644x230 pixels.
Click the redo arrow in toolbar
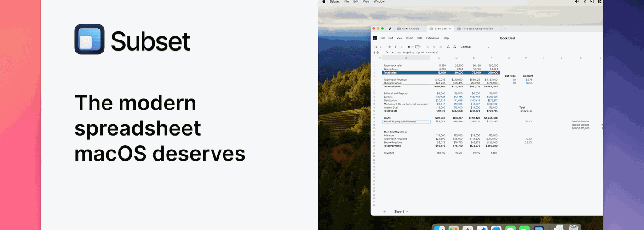pyautogui.click(x=381, y=47)
